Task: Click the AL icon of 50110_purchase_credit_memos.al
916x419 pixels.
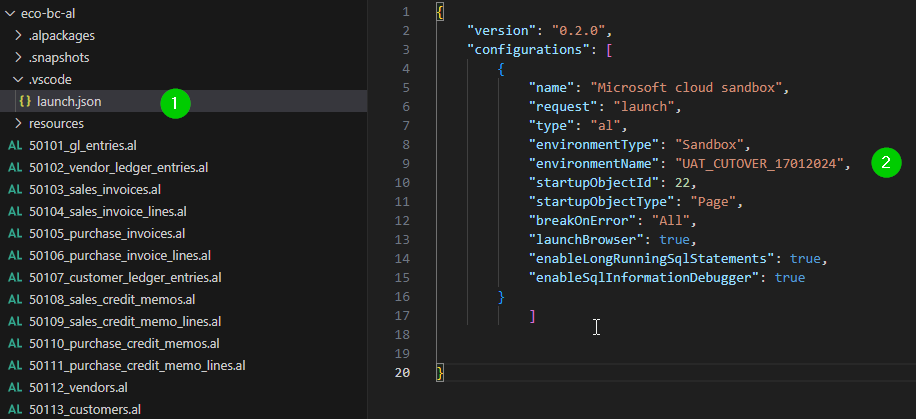Action: tap(15, 344)
